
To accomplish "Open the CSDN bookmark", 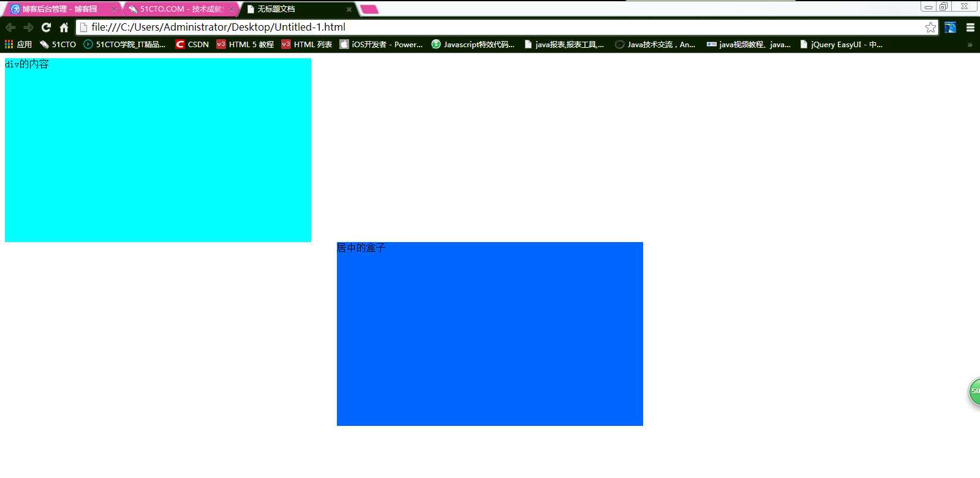I will pos(192,44).
